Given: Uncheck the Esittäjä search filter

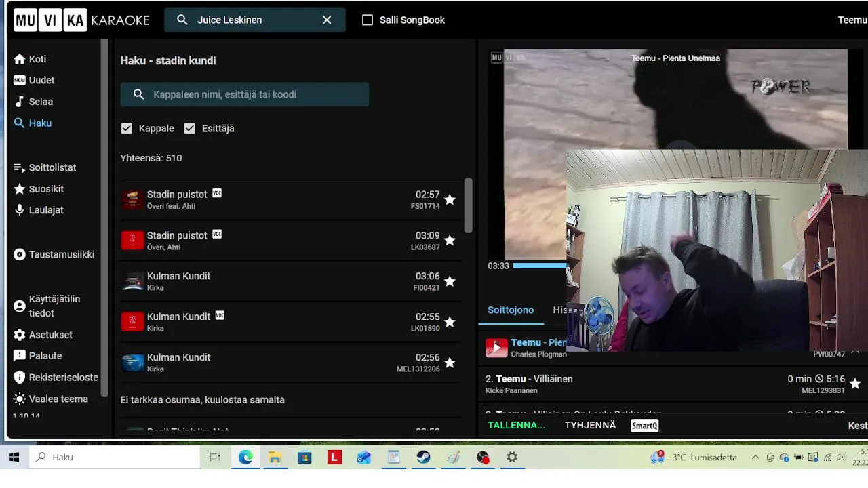Looking at the screenshot, I should click(x=190, y=128).
